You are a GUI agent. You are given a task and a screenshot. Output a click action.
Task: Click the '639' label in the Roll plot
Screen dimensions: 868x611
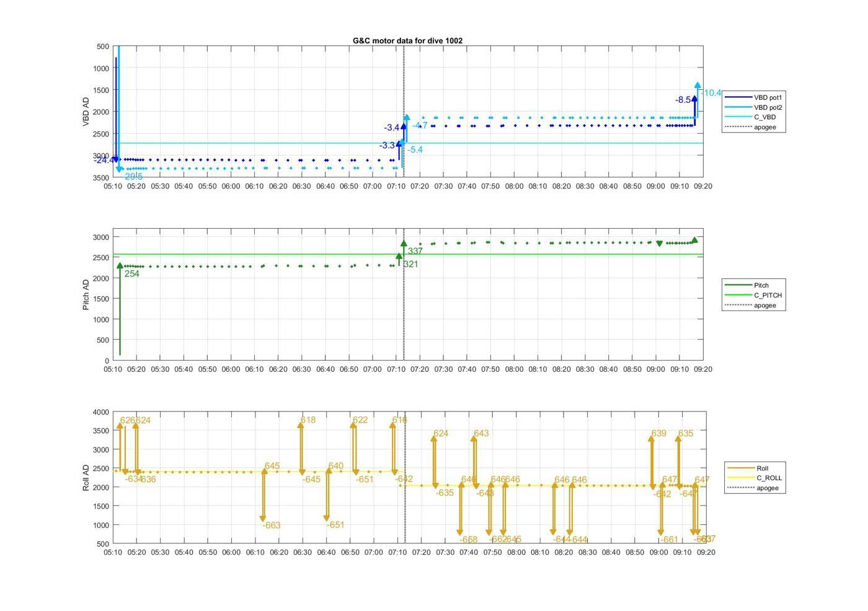tap(659, 434)
